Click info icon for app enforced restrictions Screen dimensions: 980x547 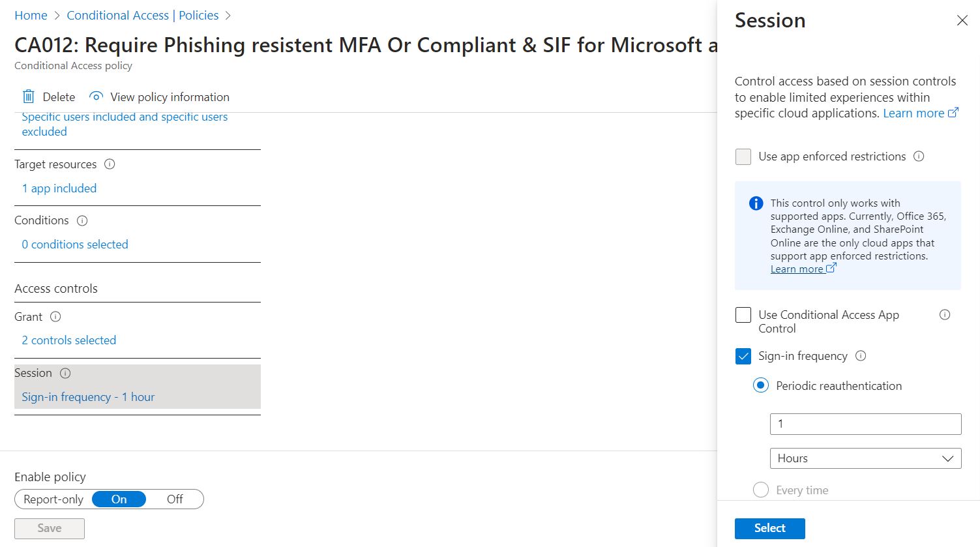pos(919,156)
